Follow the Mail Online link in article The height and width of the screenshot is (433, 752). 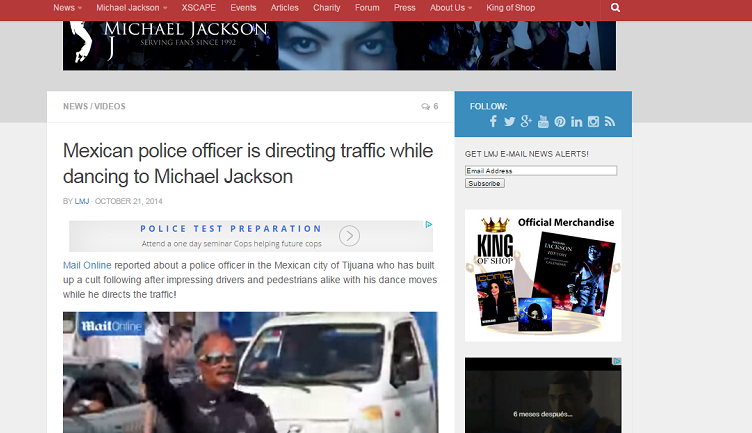click(87, 265)
